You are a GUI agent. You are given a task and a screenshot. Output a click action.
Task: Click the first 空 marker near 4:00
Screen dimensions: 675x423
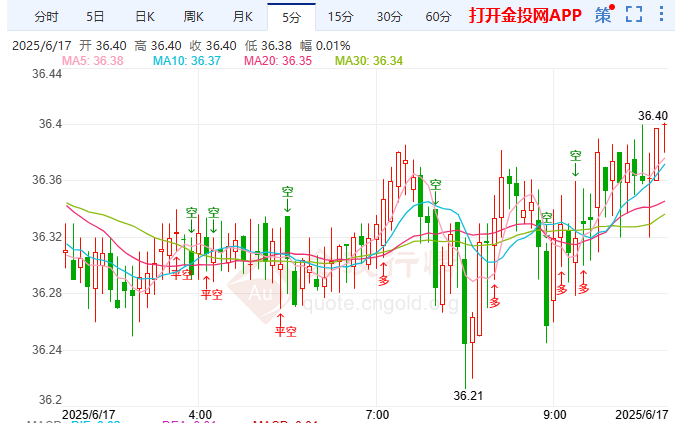(192, 212)
